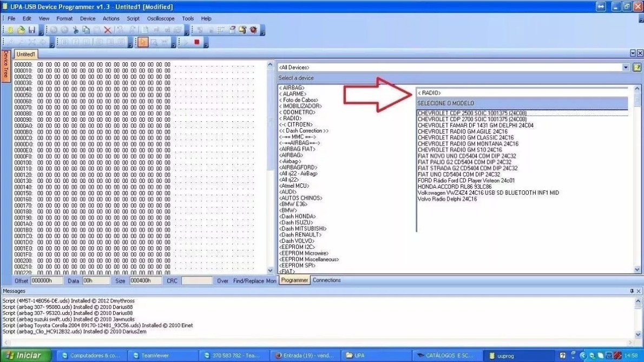Select Volvo Radio Delphi 24C16 entry
644x362 pixels.
(447, 199)
